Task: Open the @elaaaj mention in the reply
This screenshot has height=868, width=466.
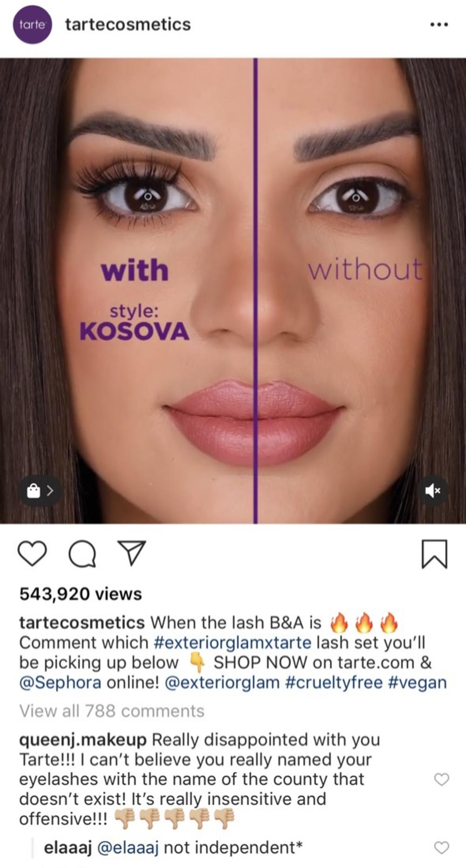Action: 128,847
